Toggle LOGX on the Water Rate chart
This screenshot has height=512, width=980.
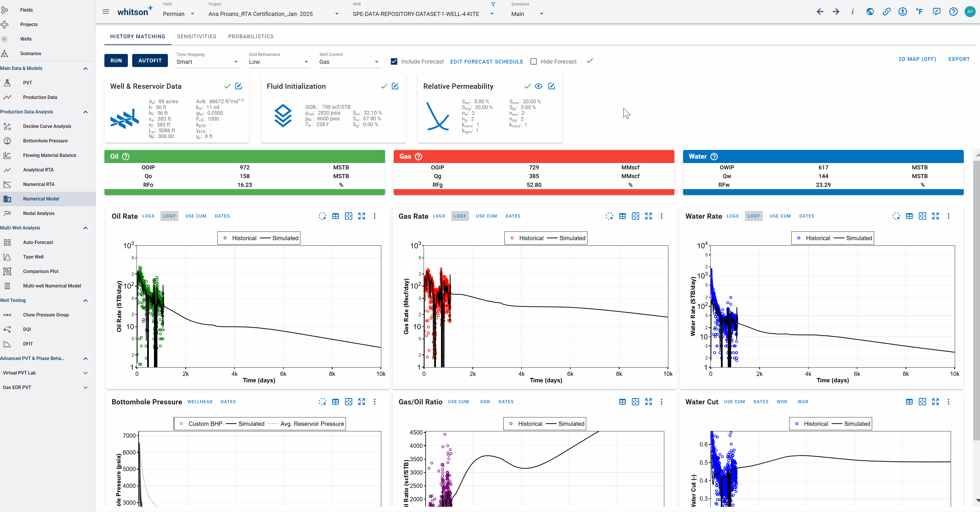pos(733,216)
